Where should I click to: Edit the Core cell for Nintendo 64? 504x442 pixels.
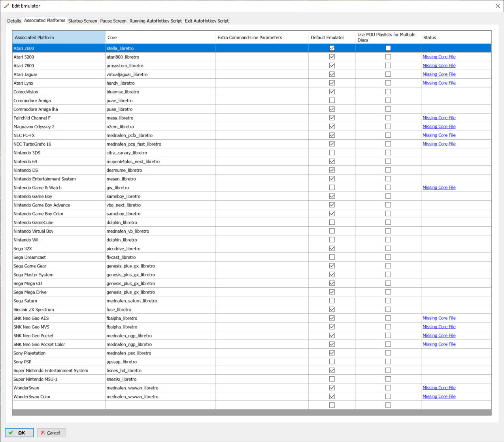coord(160,161)
